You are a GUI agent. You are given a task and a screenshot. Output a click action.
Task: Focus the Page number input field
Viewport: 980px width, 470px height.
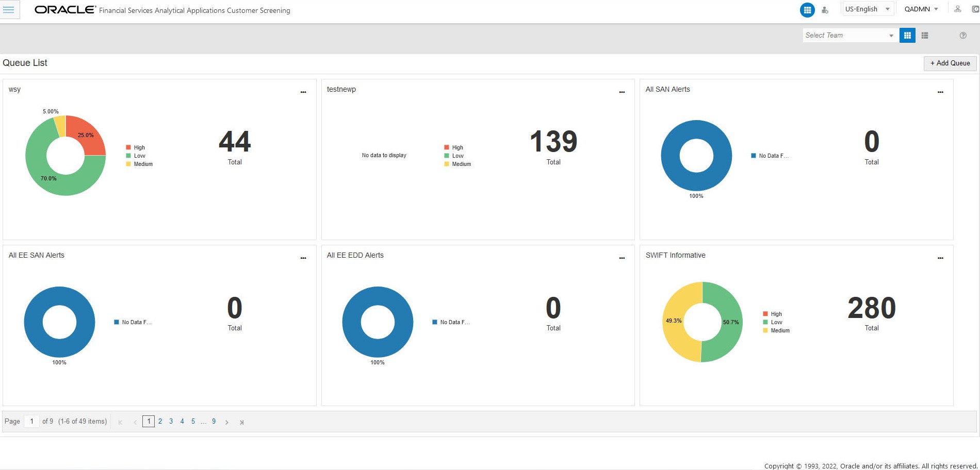click(31, 422)
